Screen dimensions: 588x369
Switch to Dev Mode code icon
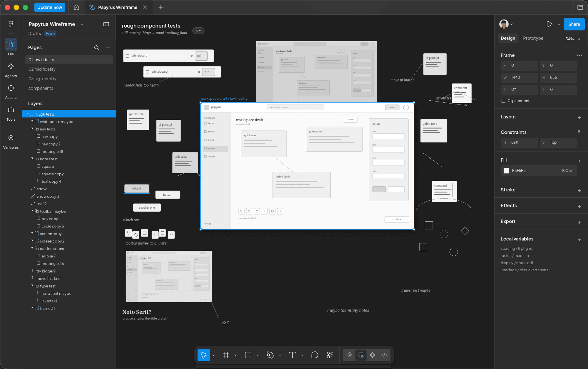[384, 355]
